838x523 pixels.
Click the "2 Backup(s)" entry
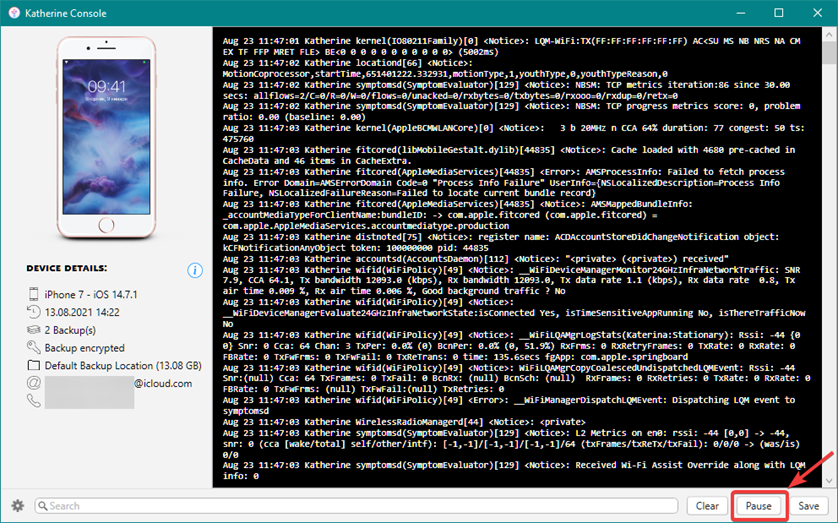(70, 330)
